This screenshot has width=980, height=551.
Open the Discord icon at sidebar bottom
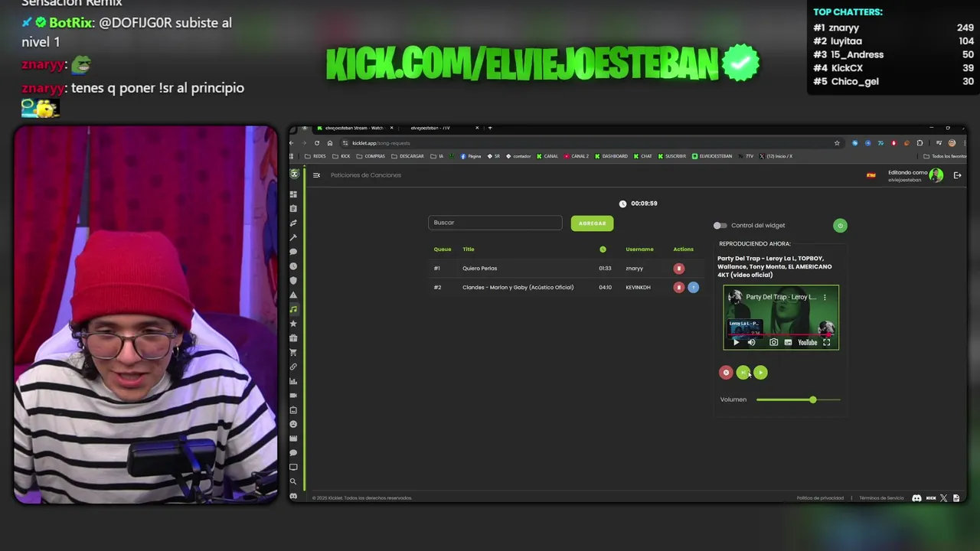293,497
